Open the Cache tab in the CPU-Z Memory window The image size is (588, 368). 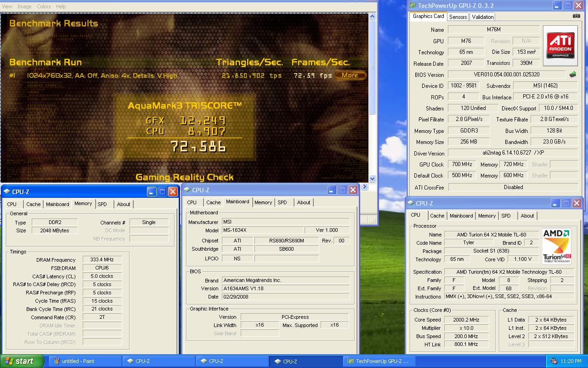coord(33,204)
